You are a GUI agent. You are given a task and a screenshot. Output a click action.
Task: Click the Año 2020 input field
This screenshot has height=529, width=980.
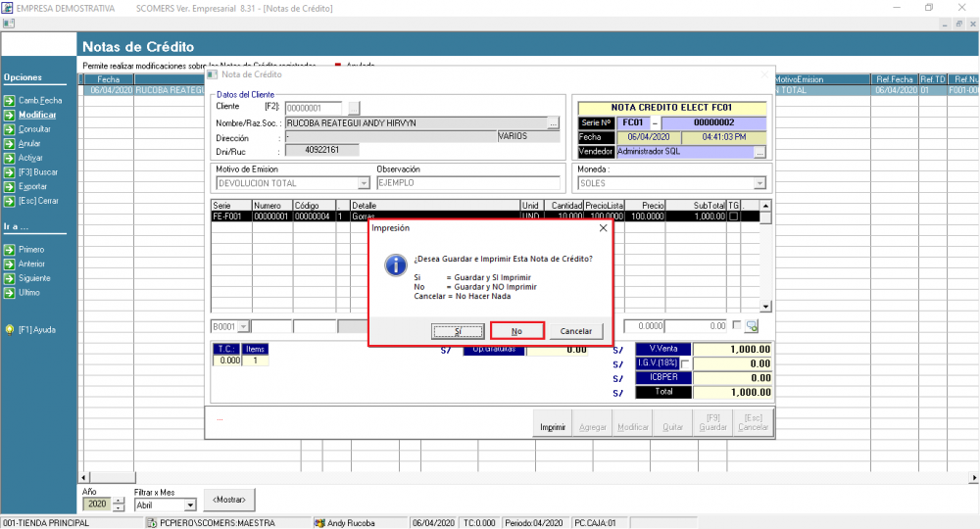[x=97, y=505]
